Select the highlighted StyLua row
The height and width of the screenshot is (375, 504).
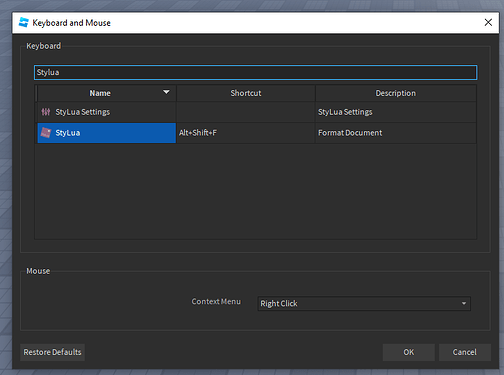(257, 133)
